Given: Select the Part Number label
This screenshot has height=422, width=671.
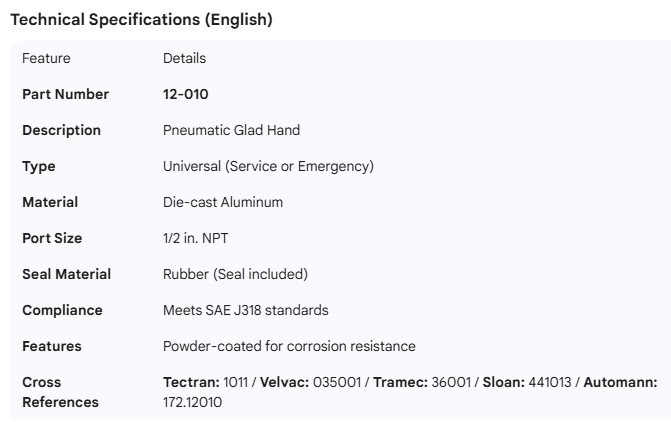Looking at the screenshot, I should [x=65, y=94].
